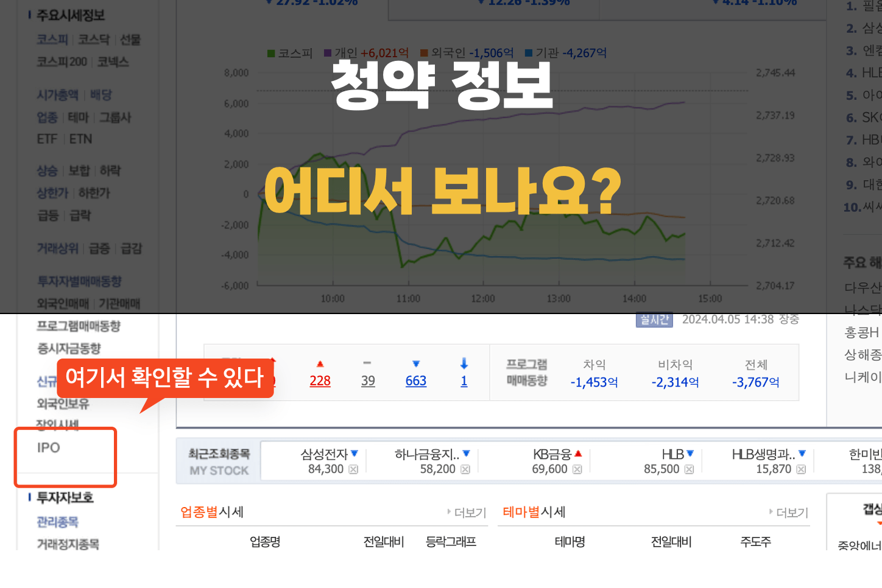Click the lower-limit arrow icon above 1
The width and height of the screenshot is (882, 588).
click(464, 363)
